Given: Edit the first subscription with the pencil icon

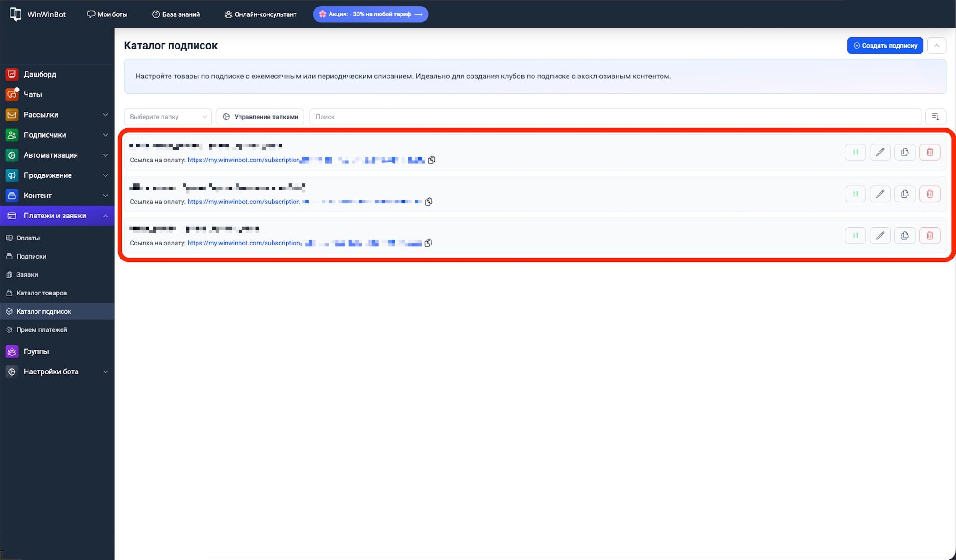Looking at the screenshot, I should tap(880, 152).
